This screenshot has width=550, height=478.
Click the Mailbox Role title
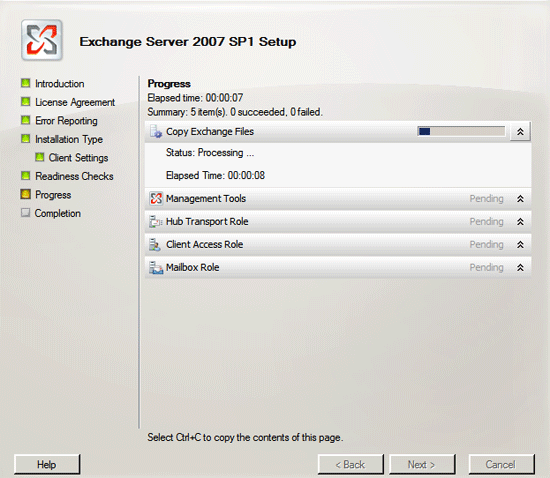click(x=193, y=267)
